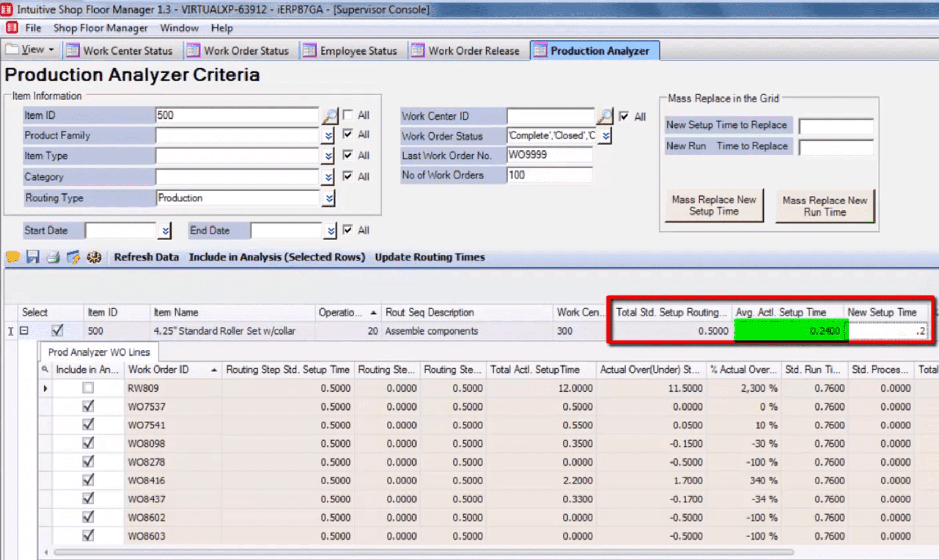The image size is (939, 560).
Task: Click the New Setup Time to Replace field
Action: point(836,126)
